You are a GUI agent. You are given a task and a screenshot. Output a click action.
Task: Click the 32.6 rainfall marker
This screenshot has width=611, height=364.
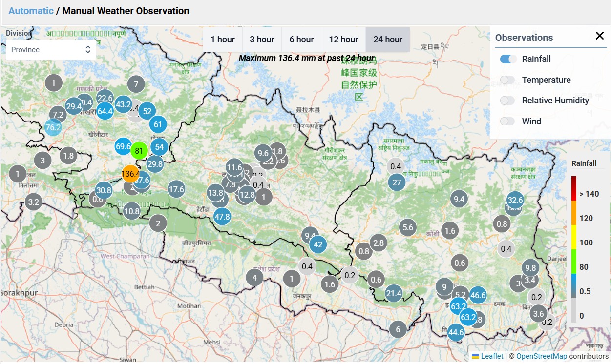515,200
